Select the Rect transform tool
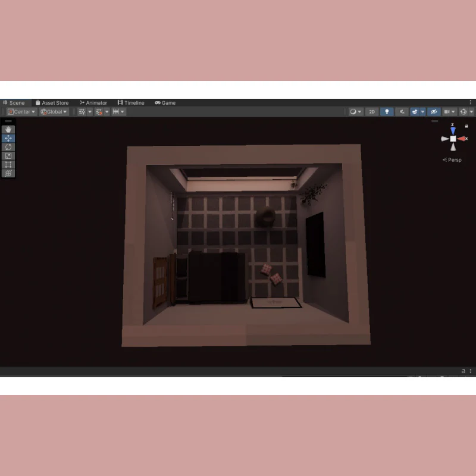This screenshot has width=476, height=476. tap(8, 165)
